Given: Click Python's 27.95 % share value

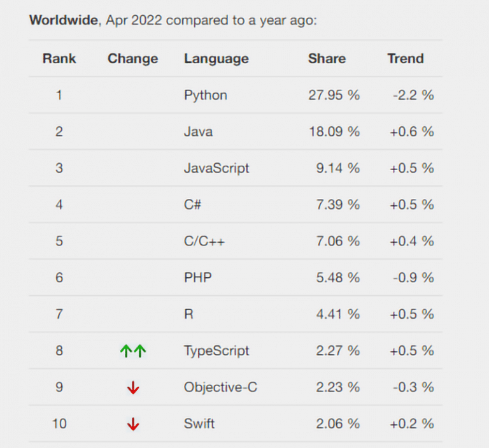Looking at the screenshot, I should coord(334,96).
